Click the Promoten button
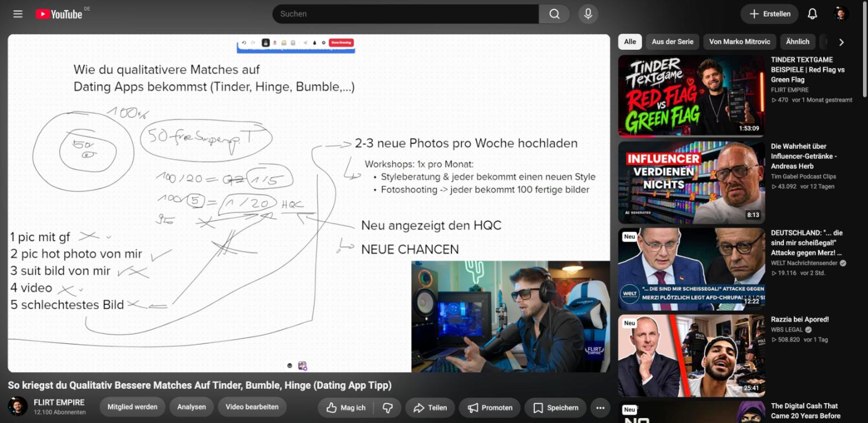Screen dimensions: 868x423 [489, 408]
